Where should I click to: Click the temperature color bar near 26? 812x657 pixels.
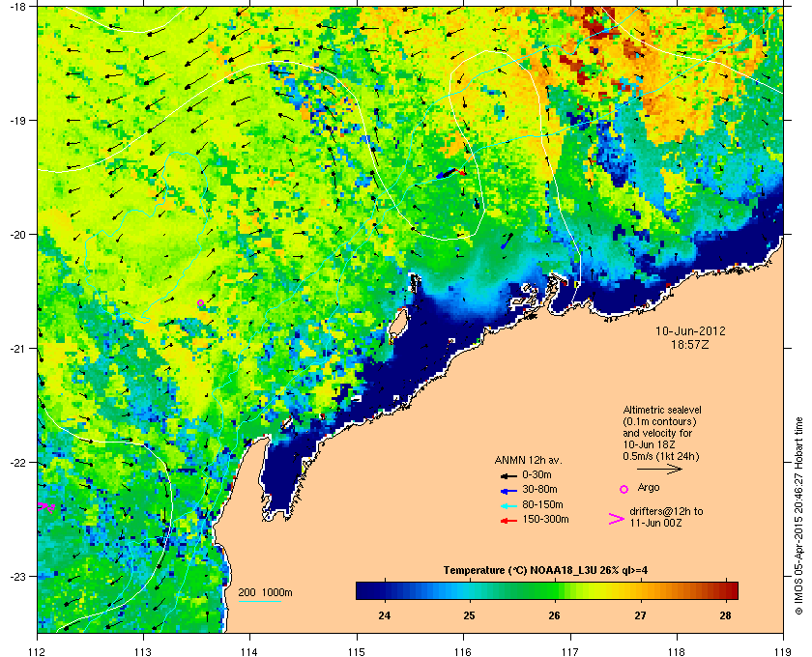(555, 590)
